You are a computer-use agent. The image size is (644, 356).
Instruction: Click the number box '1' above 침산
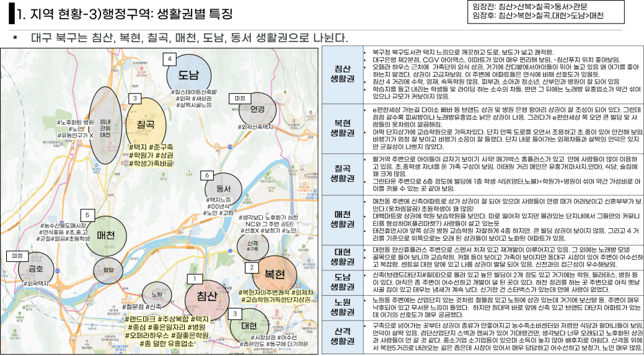[194, 279]
